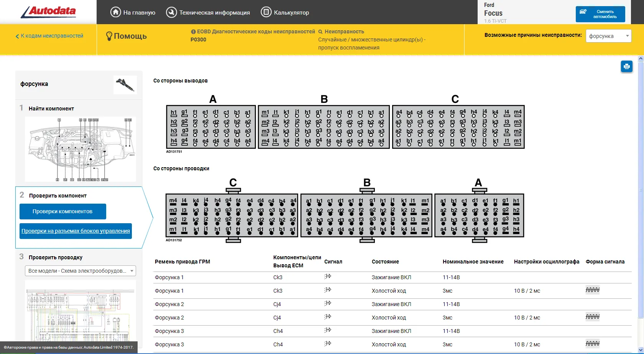Screen dimensions: 644x354
Task: Click Проверки компонентов button
Action: [x=63, y=211]
